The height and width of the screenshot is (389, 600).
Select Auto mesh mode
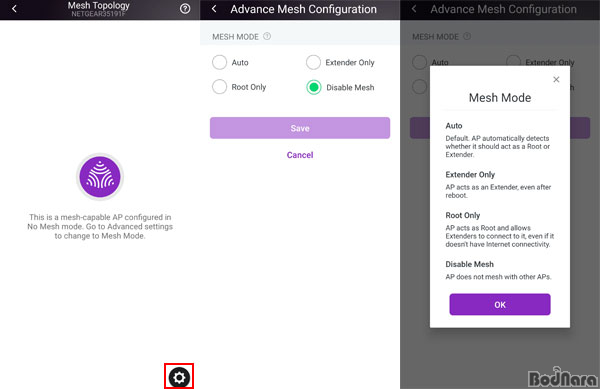230,62
